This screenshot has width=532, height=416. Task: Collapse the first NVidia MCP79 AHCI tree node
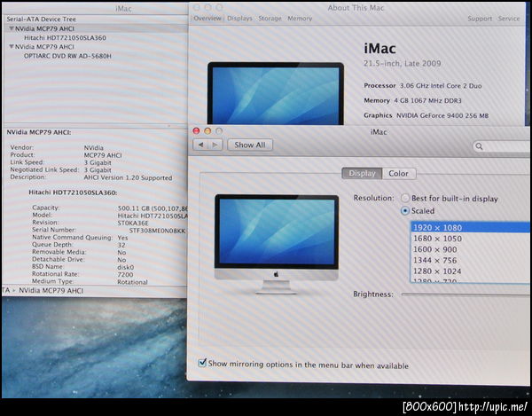click(12, 28)
